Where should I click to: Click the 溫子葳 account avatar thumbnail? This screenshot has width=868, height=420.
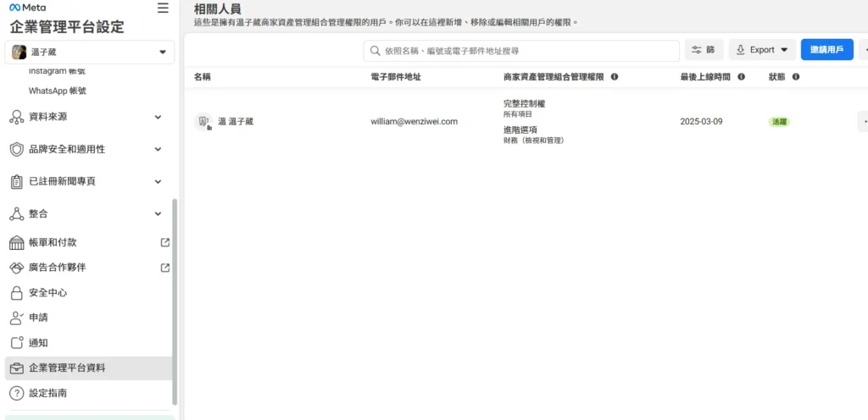[x=19, y=52]
